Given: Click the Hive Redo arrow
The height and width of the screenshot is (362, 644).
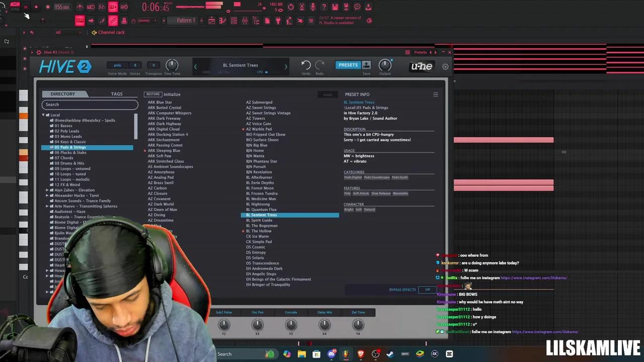Looking at the screenshot, I should (x=320, y=65).
